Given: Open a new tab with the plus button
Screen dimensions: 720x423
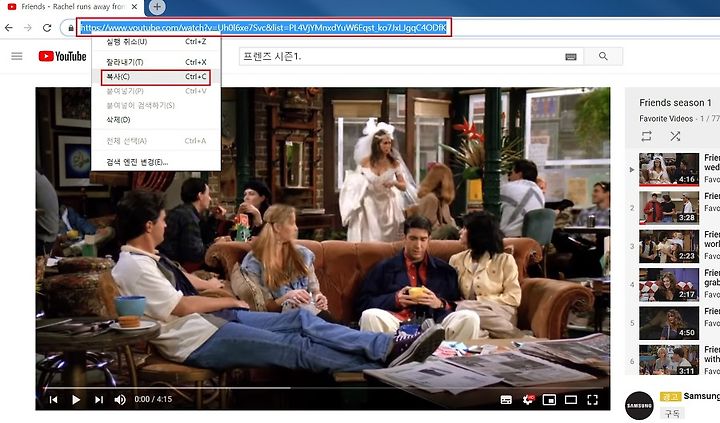Looking at the screenshot, I should pyautogui.click(x=157, y=7).
